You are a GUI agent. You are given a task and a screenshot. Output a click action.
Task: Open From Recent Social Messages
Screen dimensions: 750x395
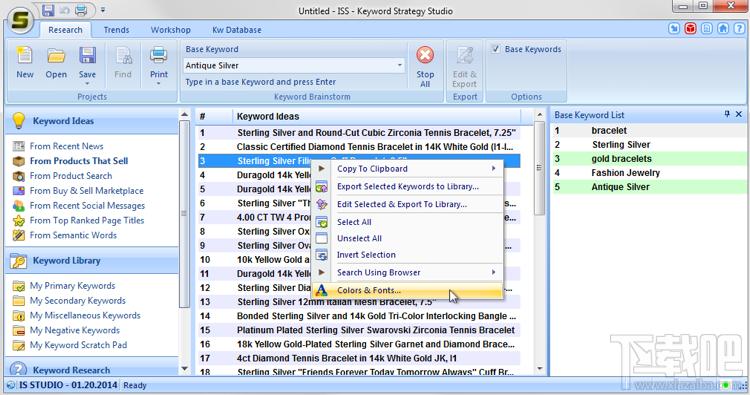[x=87, y=205]
